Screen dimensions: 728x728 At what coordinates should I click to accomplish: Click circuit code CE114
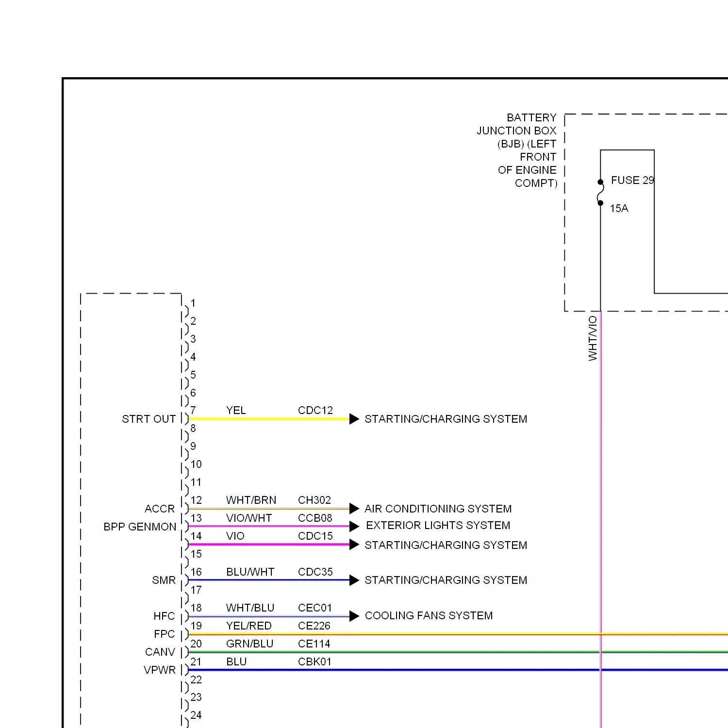tap(314, 644)
